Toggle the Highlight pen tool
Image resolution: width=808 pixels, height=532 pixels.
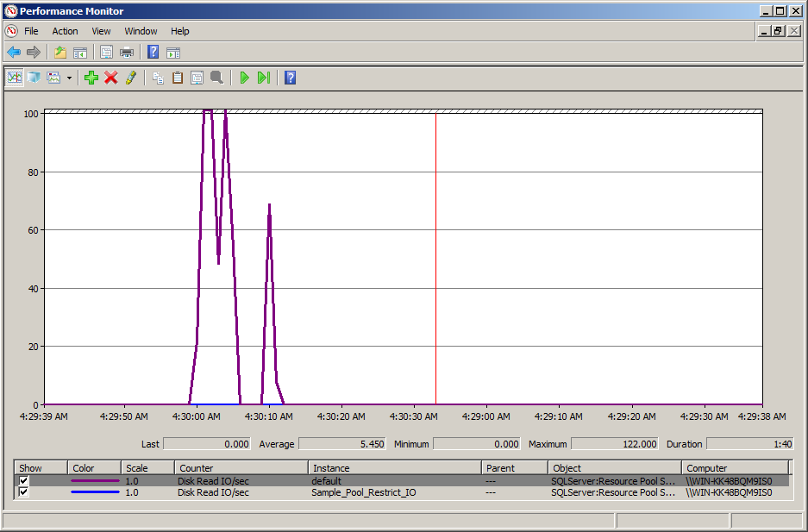(131, 78)
